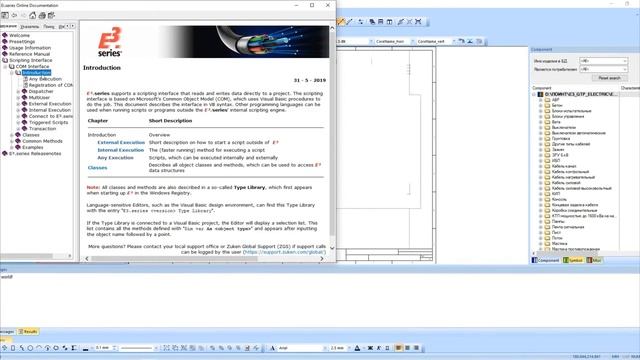Open the line style dropdown
640x360 pixels.
coord(156,348)
